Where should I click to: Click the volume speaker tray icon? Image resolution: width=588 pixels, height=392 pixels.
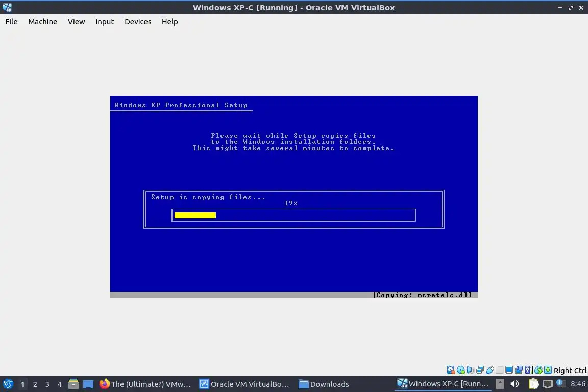point(515,384)
